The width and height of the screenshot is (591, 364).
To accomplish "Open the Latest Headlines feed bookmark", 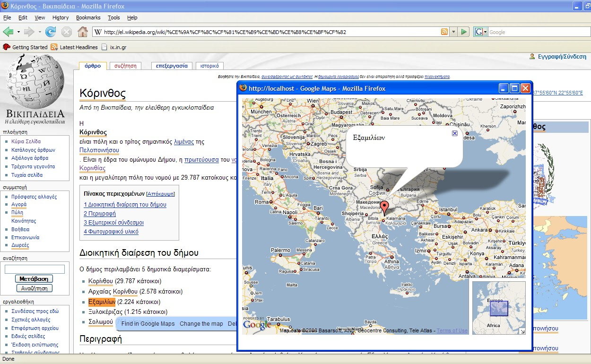I will [74, 47].
